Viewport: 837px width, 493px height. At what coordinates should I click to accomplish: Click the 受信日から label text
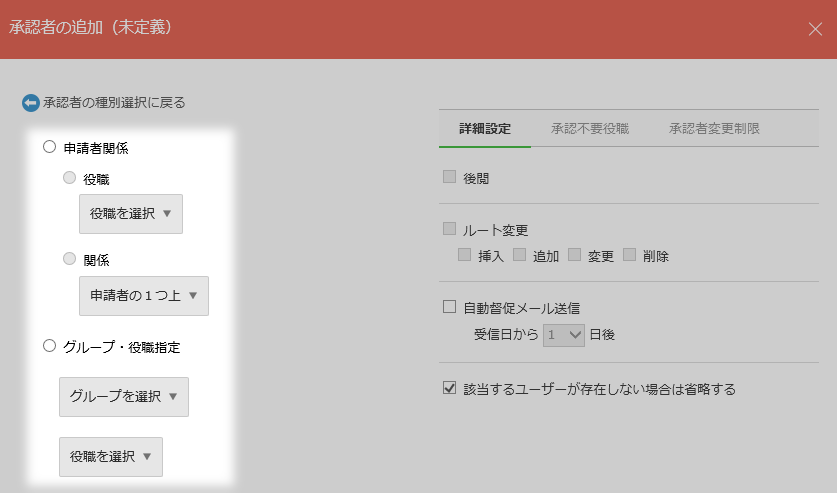point(506,335)
